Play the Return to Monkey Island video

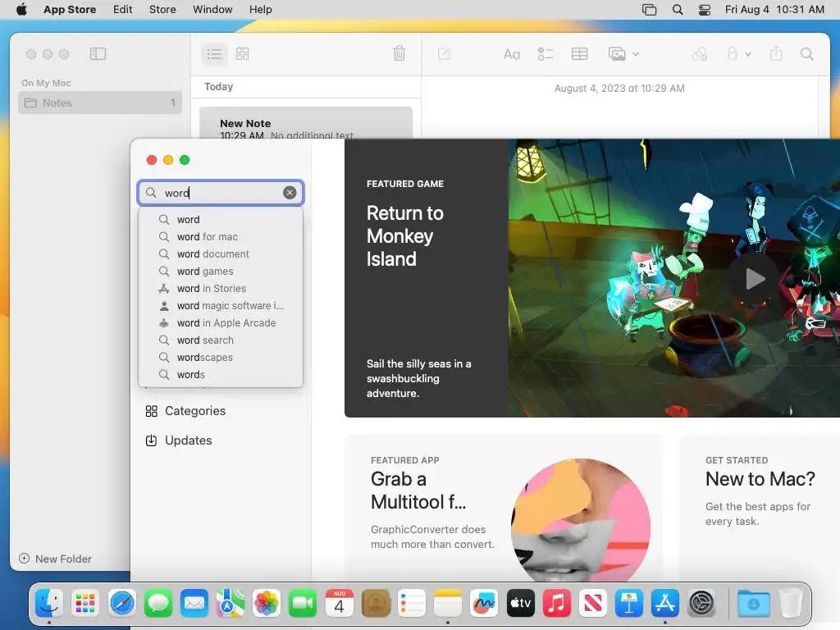(x=755, y=279)
